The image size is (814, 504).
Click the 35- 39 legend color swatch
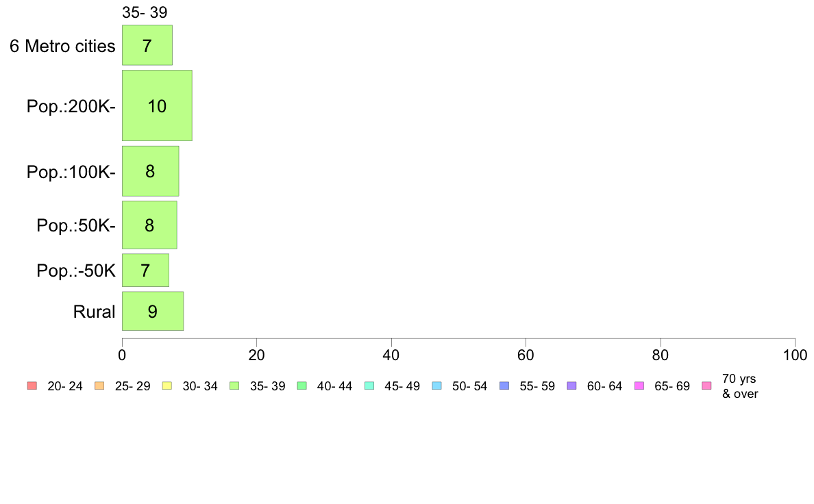click(x=234, y=386)
